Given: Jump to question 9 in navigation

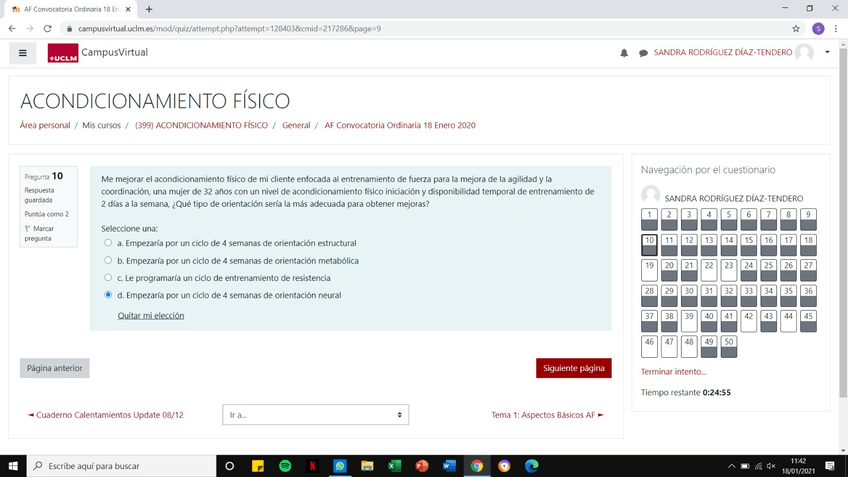Looking at the screenshot, I should pos(808,220).
